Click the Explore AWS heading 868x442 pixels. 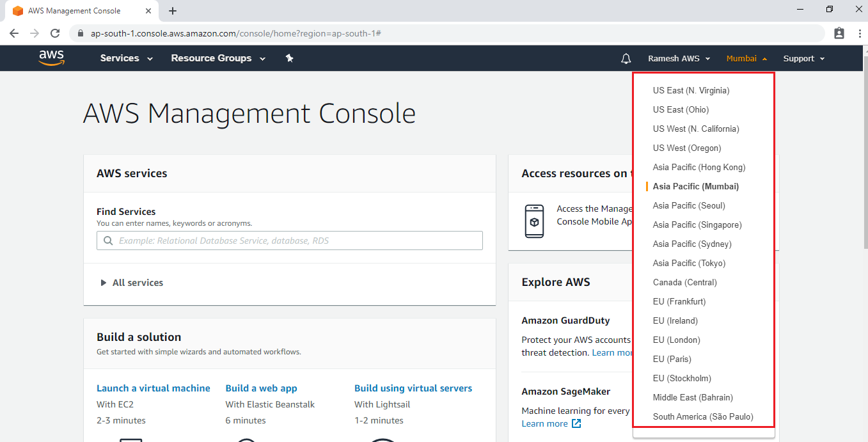[556, 282]
